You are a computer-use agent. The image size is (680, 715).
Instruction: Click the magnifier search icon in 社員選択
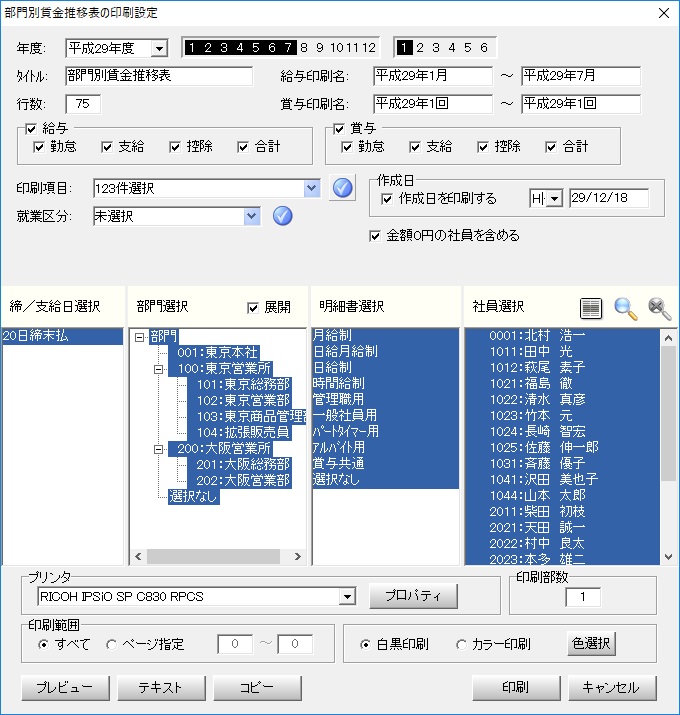[x=625, y=308]
